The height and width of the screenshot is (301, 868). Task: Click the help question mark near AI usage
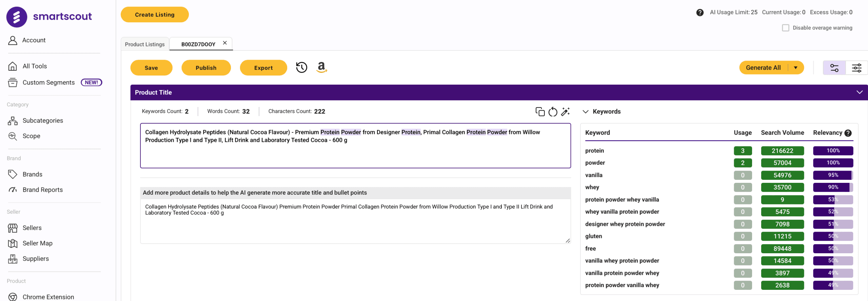point(700,13)
